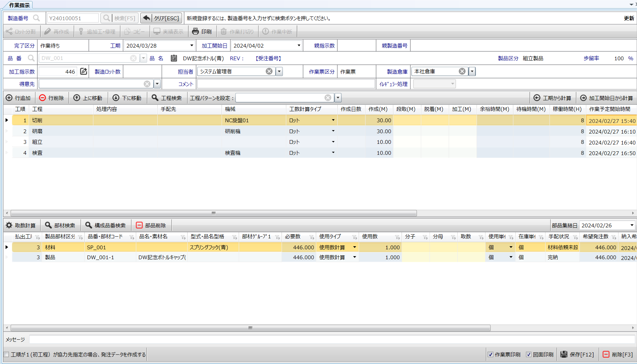Open the 工期 date dropdown
This screenshot has height=364, width=637.
click(192, 46)
